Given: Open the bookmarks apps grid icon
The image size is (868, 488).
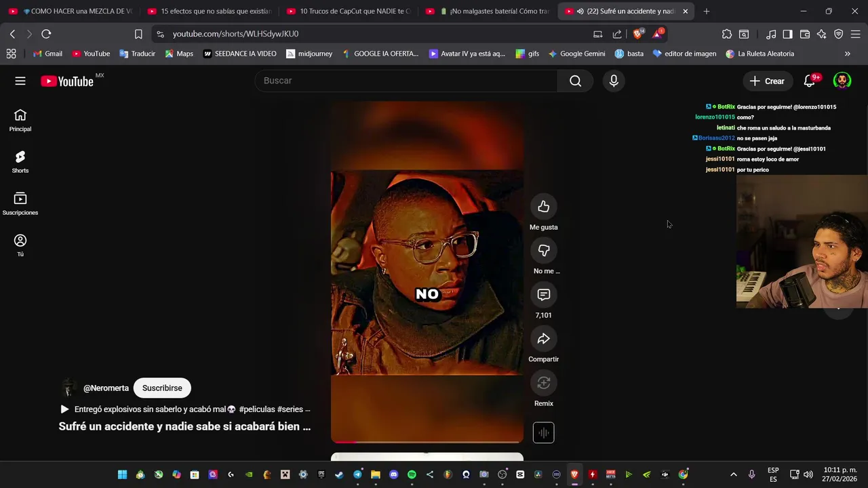Looking at the screenshot, I should (11, 54).
